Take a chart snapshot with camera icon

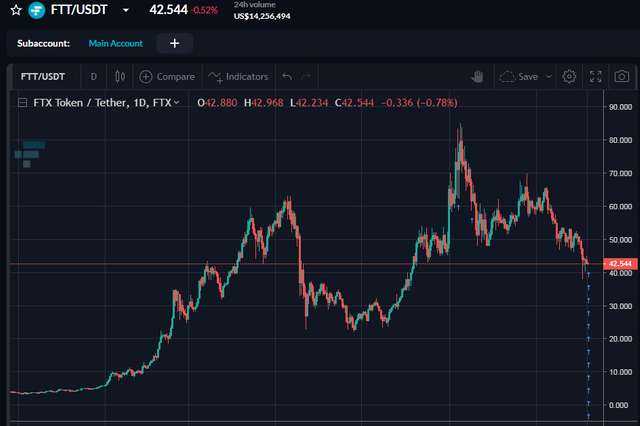point(622,76)
